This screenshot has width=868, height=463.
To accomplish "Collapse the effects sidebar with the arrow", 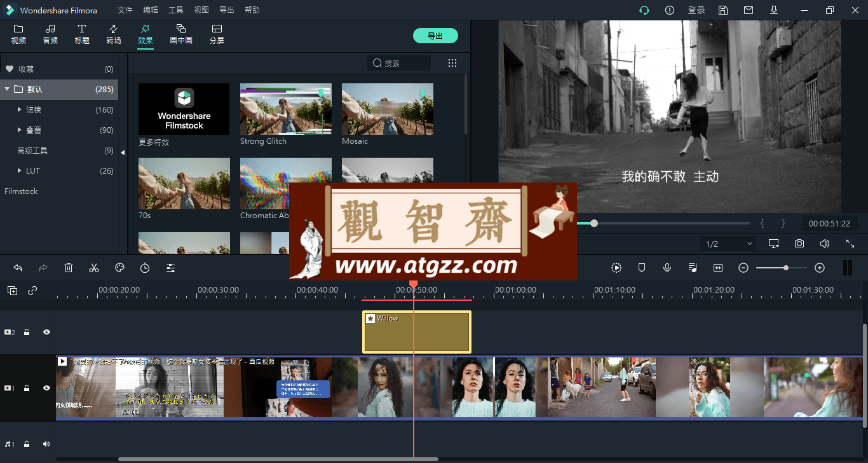I will [123, 152].
